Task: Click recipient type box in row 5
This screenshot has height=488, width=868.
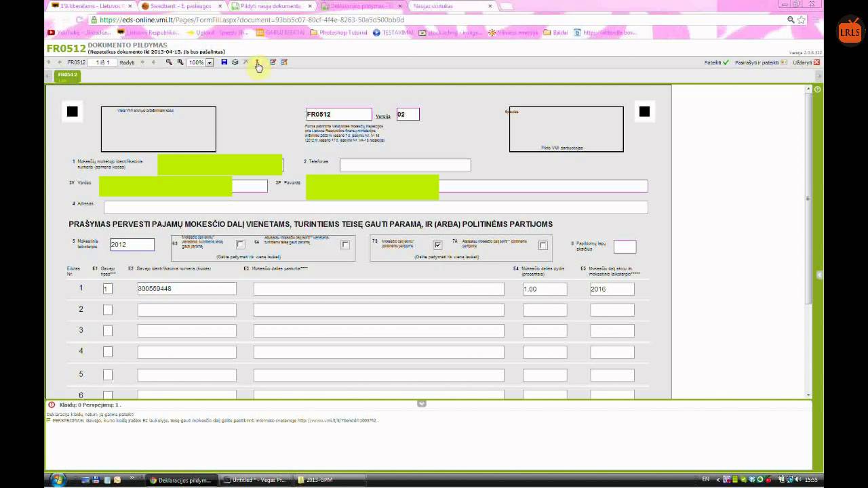Action: 107,375
